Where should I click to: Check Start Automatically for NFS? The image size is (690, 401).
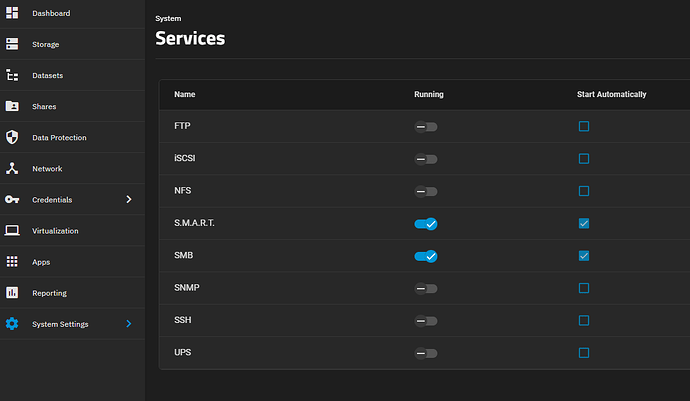coord(584,191)
